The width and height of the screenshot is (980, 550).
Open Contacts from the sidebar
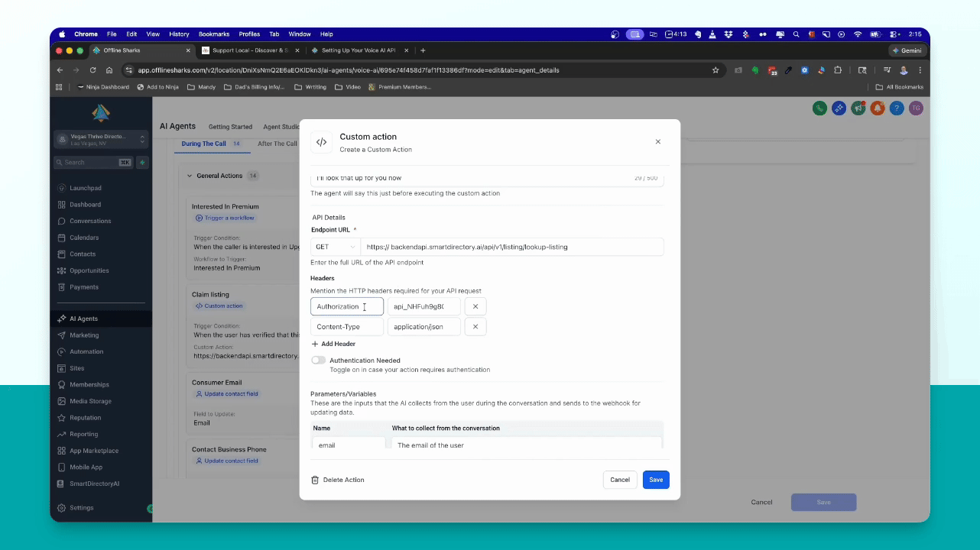83,254
